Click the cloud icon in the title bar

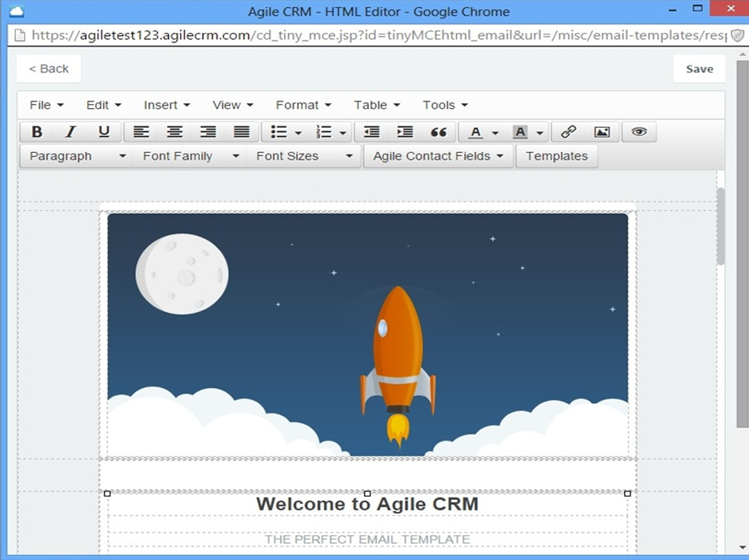click(x=16, y=11)
